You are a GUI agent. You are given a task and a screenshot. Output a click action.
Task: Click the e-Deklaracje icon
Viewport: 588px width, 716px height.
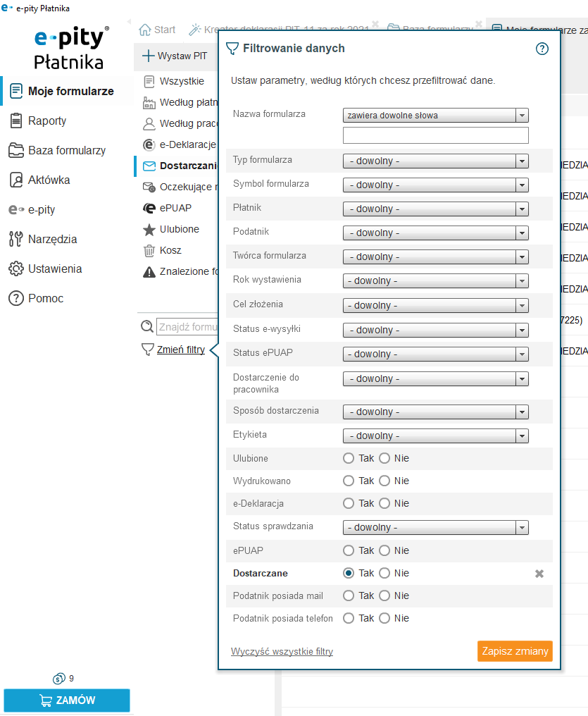point(149,144)
